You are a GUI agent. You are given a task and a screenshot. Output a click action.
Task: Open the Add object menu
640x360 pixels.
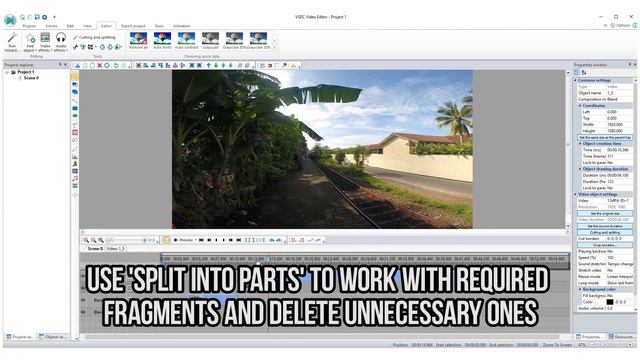(30, 42)
